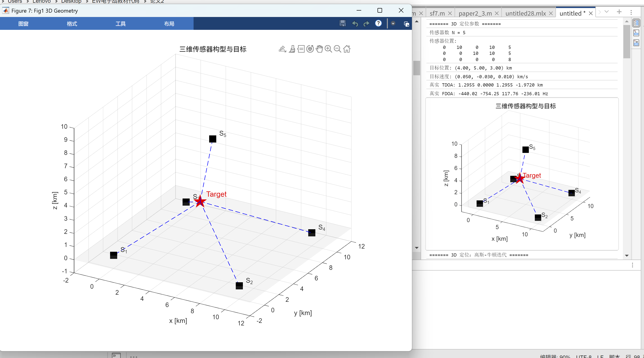Select the Rotate 3D tool
Screen dimensions: 644x358
[x=310, y=49]
